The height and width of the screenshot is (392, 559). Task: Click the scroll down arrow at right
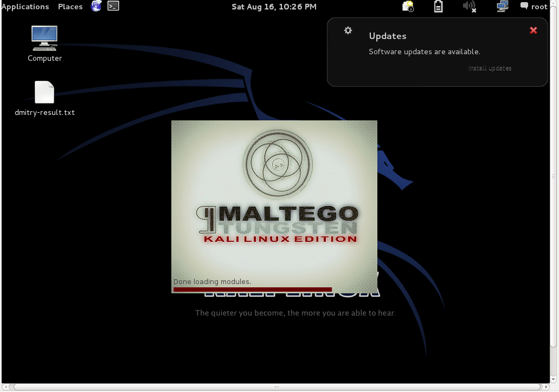553,380
